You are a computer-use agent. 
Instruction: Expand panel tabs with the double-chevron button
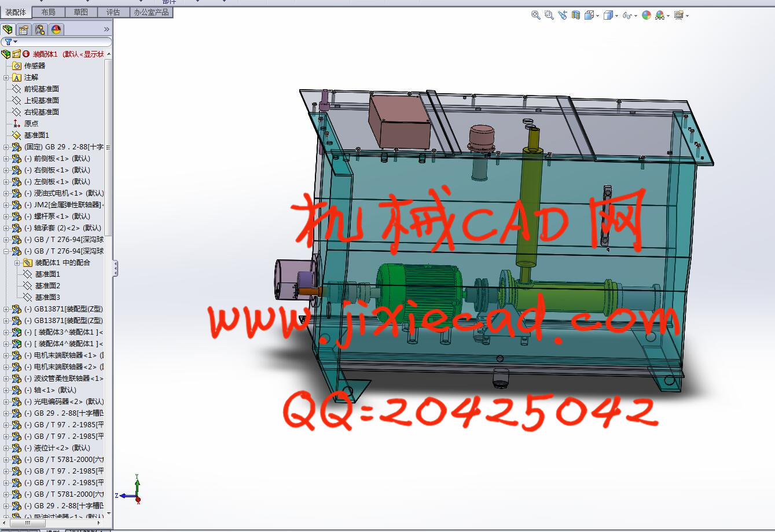(x=106, y=30)
